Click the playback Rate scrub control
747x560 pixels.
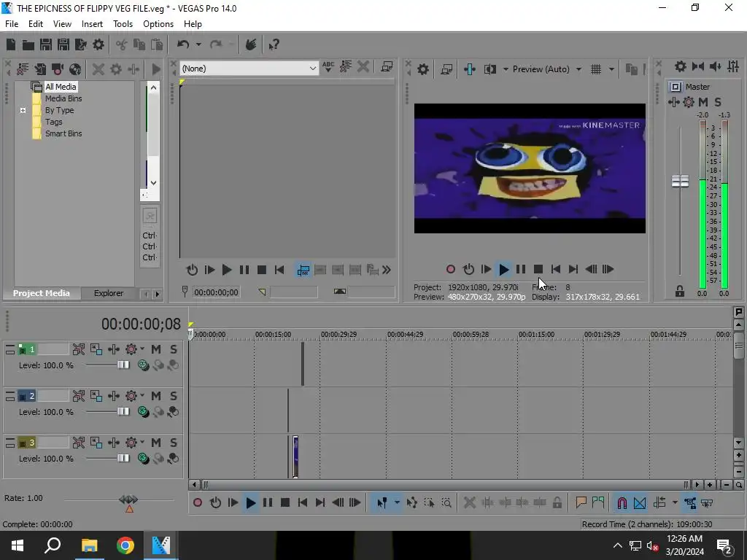point(128,499)
